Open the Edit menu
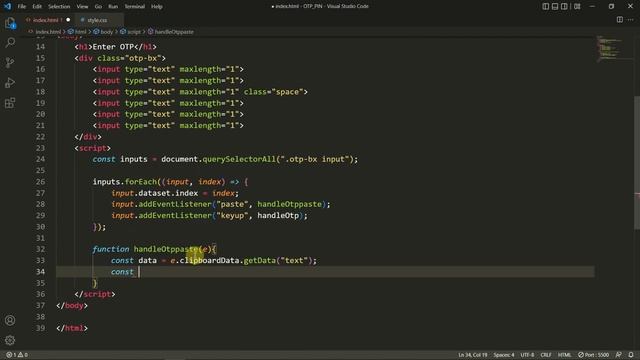This screenshot has height=360, width=640. click(37, 7)
